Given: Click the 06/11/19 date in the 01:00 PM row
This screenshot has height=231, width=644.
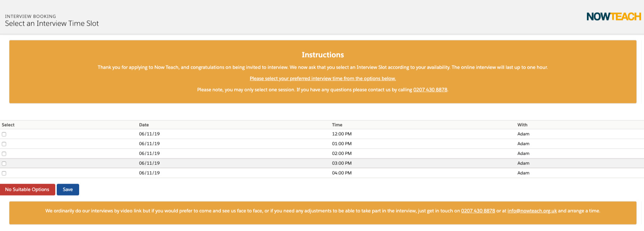Looking at the screenshot, I should [149, 144].
